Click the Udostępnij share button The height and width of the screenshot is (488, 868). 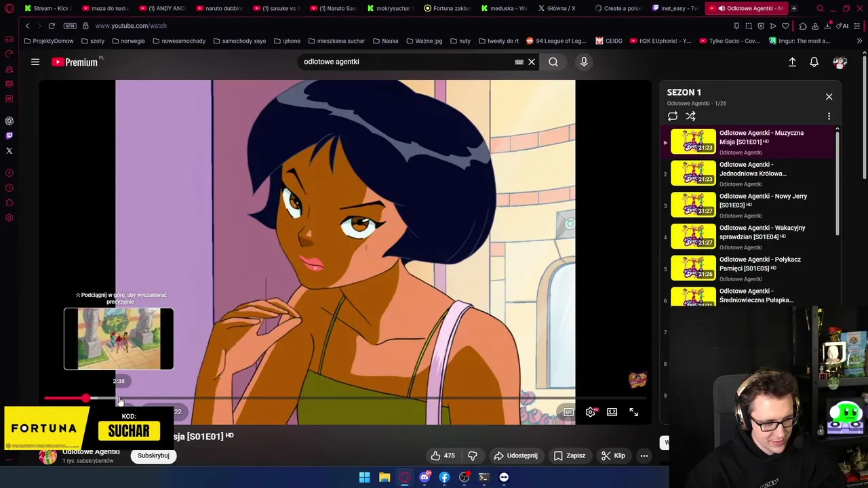coord(516,455)
